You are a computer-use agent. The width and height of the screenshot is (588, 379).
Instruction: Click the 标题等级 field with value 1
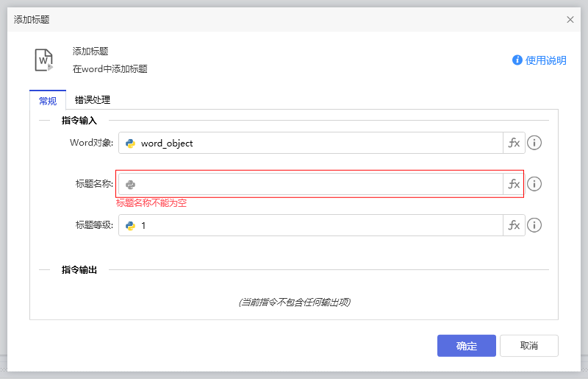[316, 225]
